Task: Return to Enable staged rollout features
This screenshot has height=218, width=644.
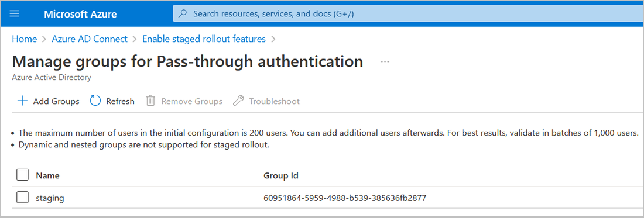Action: 204,39
